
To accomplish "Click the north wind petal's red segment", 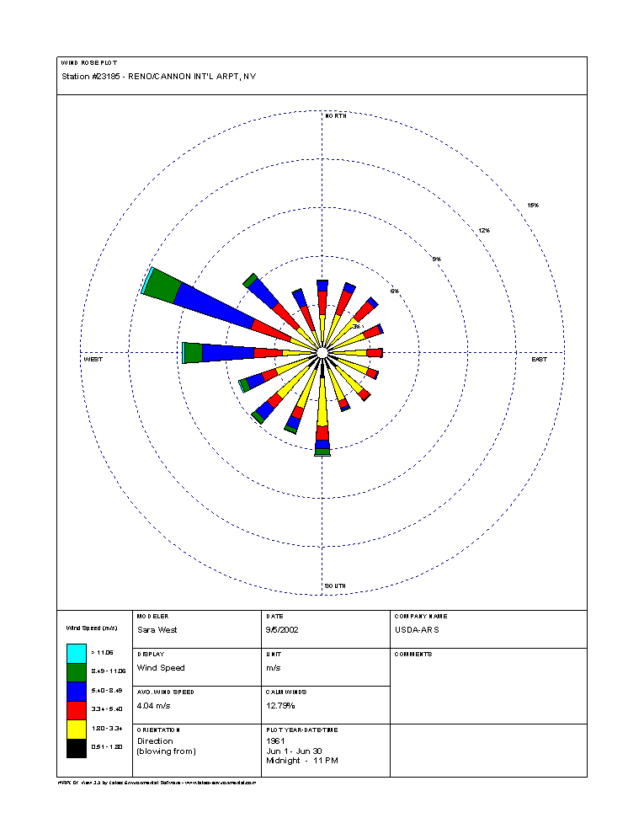I will click(322, 303).
